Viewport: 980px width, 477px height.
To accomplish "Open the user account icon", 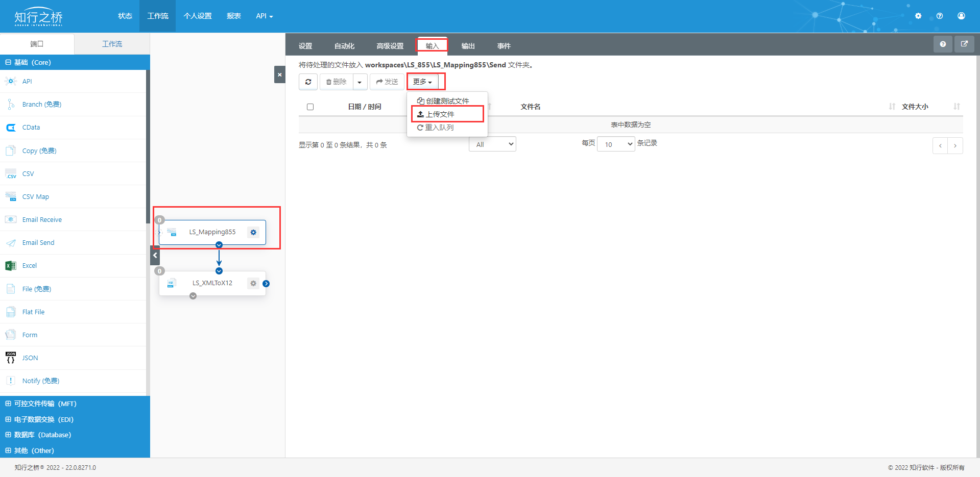I will click(x=961, y=16).
